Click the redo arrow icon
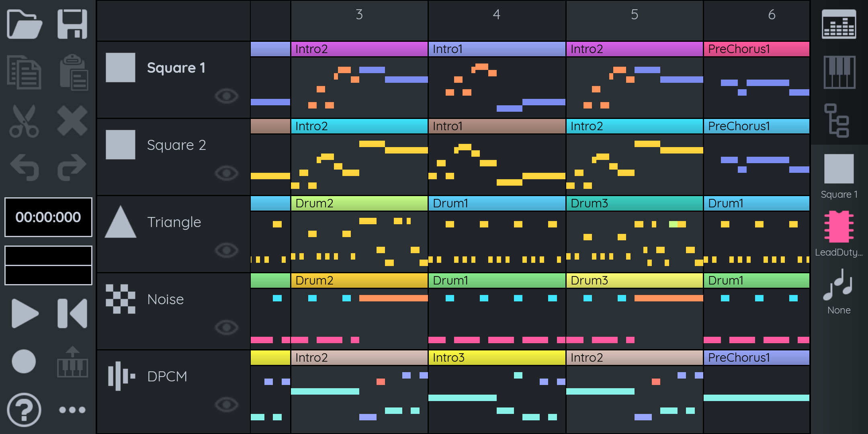Image resolution: width=868 pixels, height=434 pixels. [x=72, y=167]
